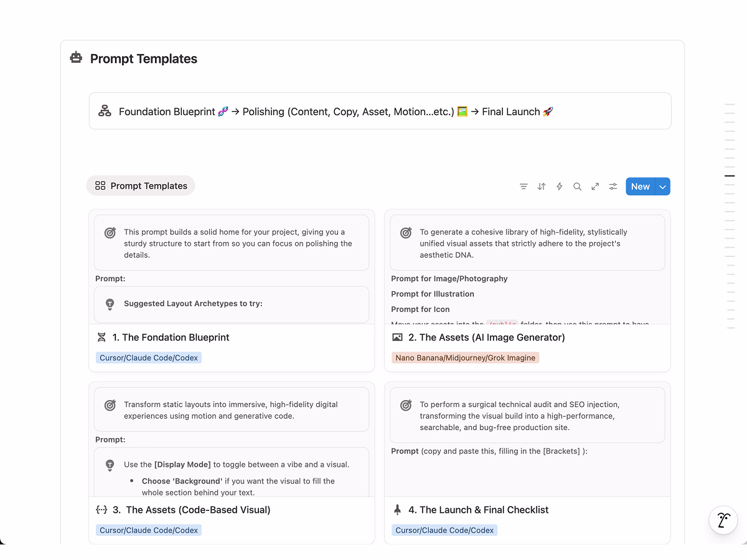Click the hierarchy icon in the callout
Viewport: 747px width, 560px height.
(105, 111)
